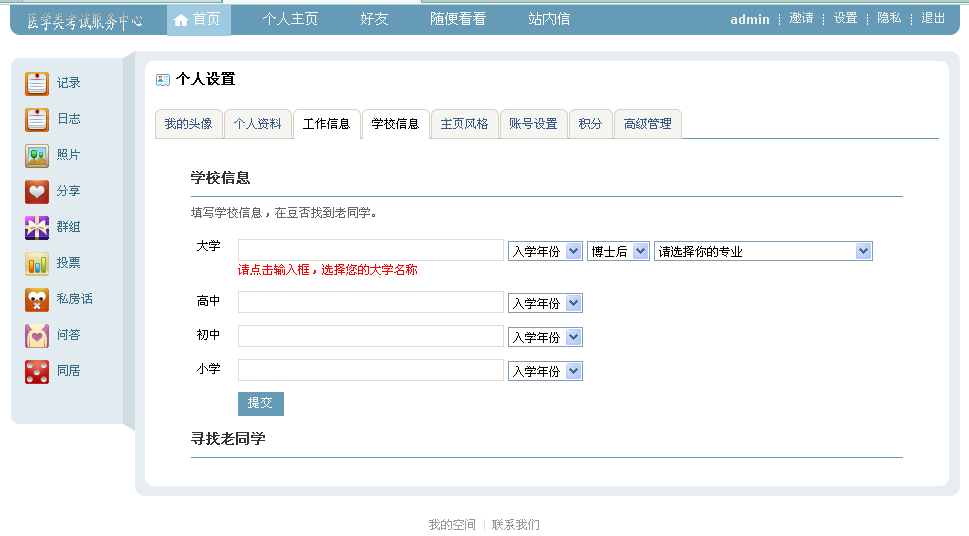Click the 提交 submit button
Image resolution: width=969 pixels, height=536 pixels.
[261, 404]
